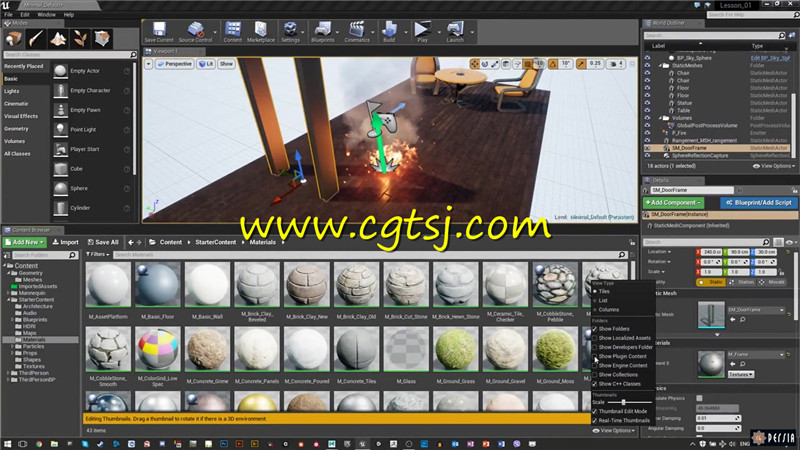This screenshot has height=450, width=800.
Task: Open the Window menu
Action: pos(46,15)
